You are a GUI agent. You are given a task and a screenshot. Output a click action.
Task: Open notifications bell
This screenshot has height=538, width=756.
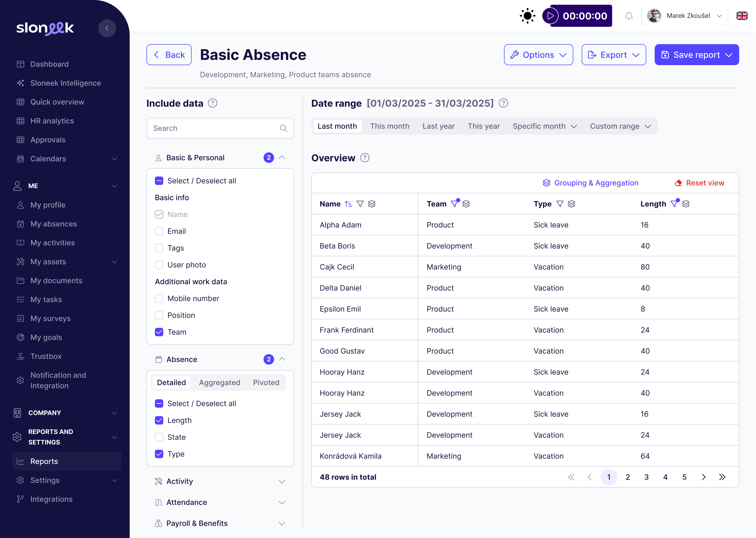point(629,16)
